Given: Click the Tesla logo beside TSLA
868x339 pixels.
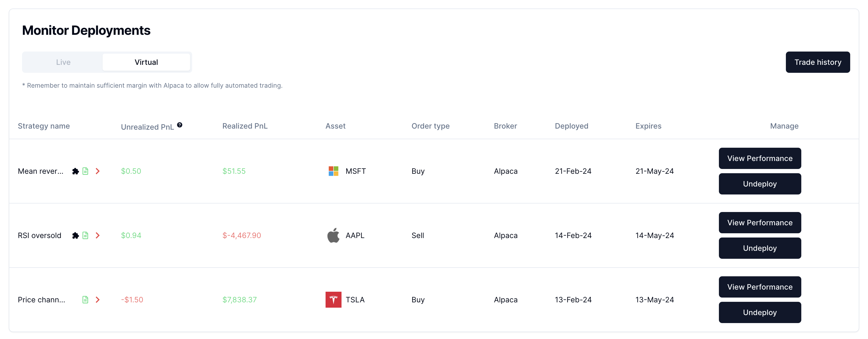Looking at the screenshot, I should (333, 300).
